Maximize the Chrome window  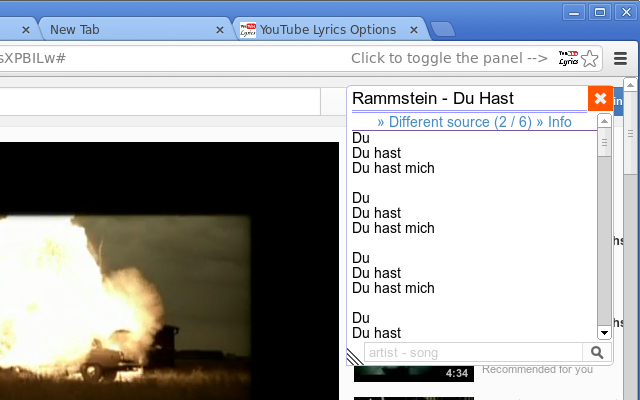tap(600, 12)
